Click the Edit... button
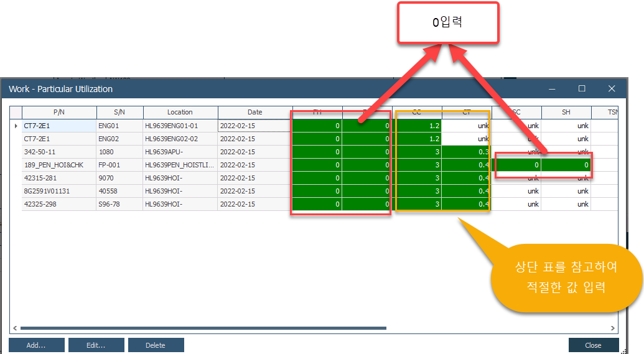Screen dimensions: 644x354 pos(96,345)
